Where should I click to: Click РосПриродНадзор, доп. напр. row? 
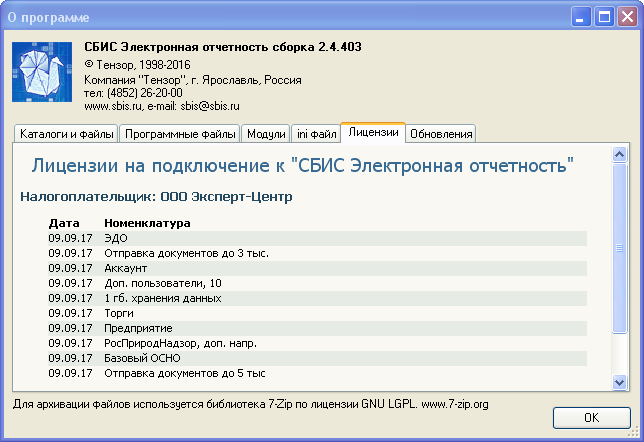(317, 343)
